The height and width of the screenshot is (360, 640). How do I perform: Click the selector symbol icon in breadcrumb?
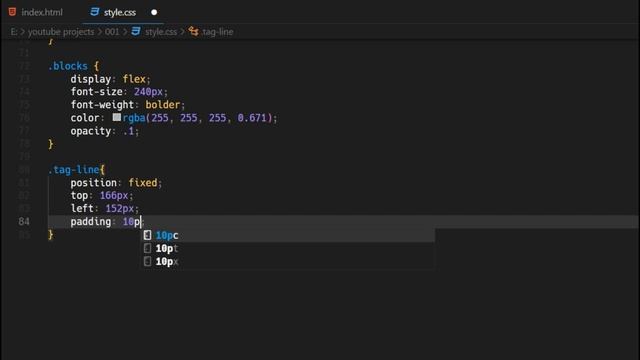(193, 31)
